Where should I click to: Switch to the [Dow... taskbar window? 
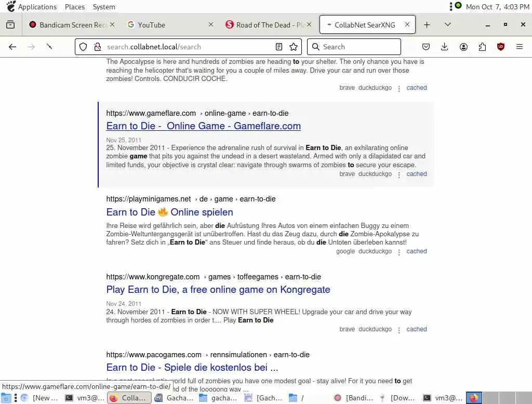pyautogui.click(x=397, y=398)
